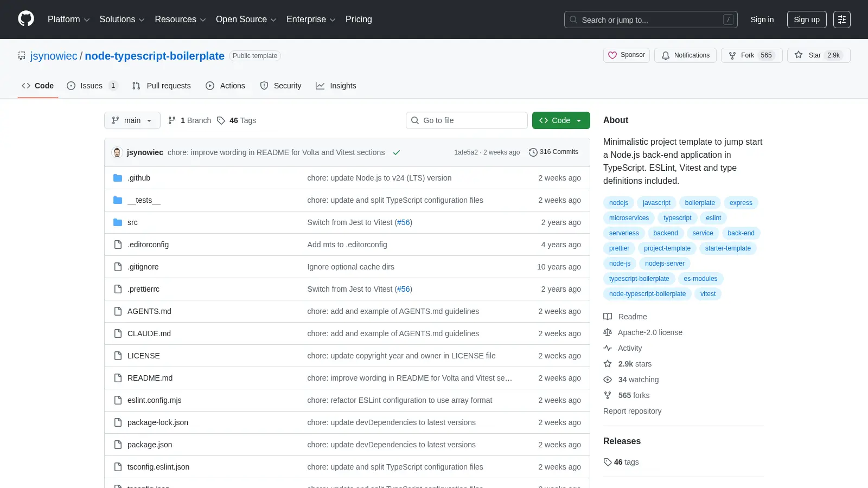The width and height of the screenshot is (868, 488).
Task: Open the GitHub homepage logo
Action: 26,19
